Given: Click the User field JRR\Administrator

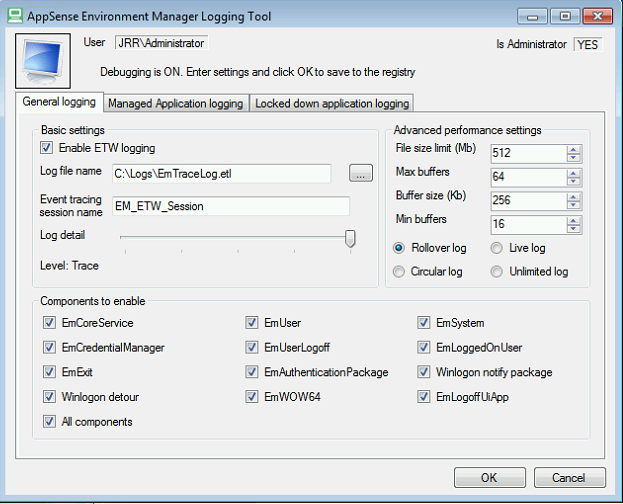Looking at the screenshot, I should click(161, 43).
